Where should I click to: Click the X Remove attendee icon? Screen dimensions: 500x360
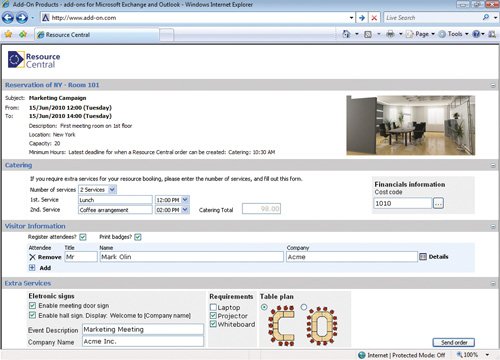[32, 257]
